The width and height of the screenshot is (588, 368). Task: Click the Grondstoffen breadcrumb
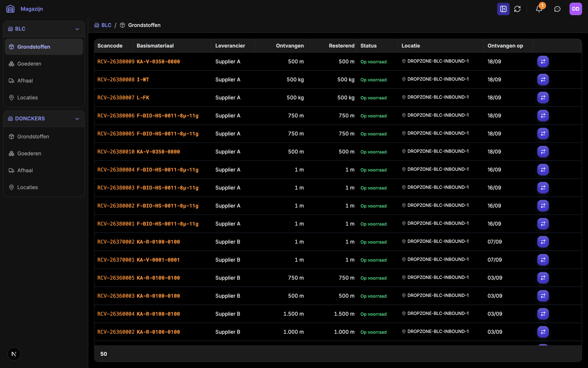140,25
